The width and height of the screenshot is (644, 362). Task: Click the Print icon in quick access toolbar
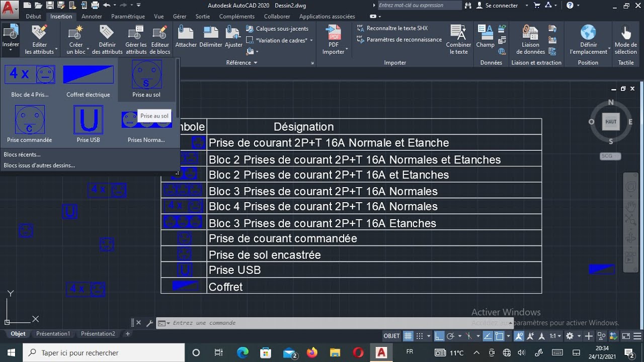(x=95, y=6)
